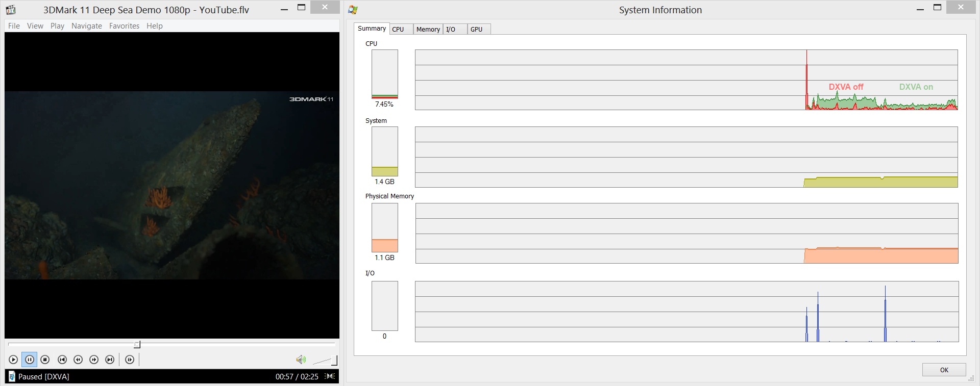Switch to the CPU tab
Image resolution: width=980 pixels, height=386 pixels.
[401, 30]
